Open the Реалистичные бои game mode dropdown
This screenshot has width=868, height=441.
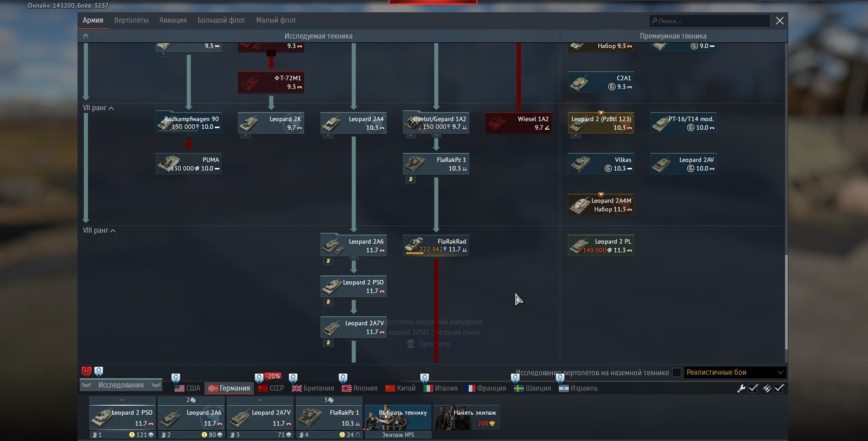coord(735,373)
